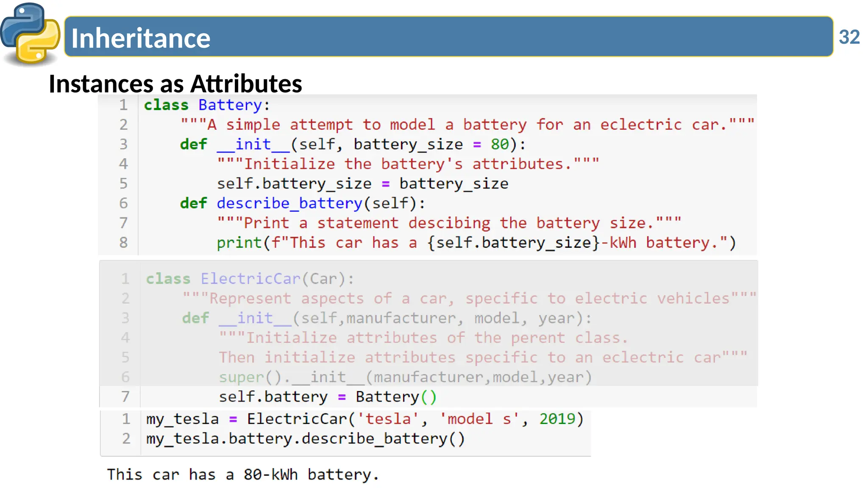868x488 pixels.
Task: Click 'my_tesla.battery.describe_battery()' line
Action: 306,438
